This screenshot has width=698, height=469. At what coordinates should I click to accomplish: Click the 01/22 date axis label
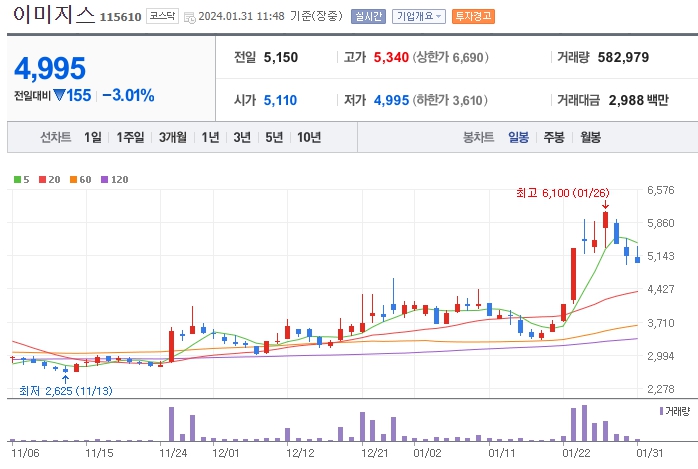(x=576, y=453)
